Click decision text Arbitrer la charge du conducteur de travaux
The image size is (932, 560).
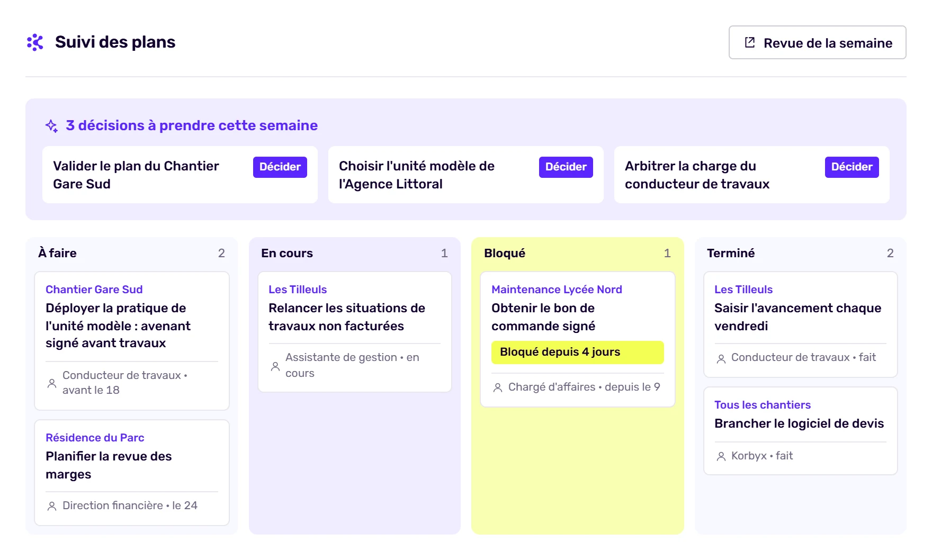tap(697, 175)
